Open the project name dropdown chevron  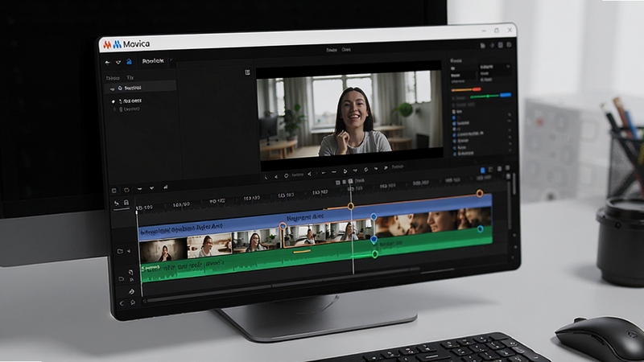coord(171,60)
